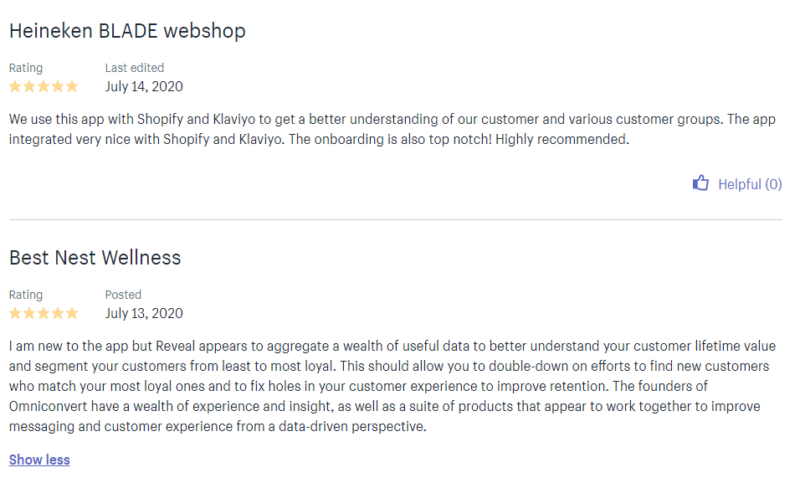The height and width of the screenshot is (483, 800).
Task: Click the July 13, 2020 date
Action: click(x=144, y=313)
